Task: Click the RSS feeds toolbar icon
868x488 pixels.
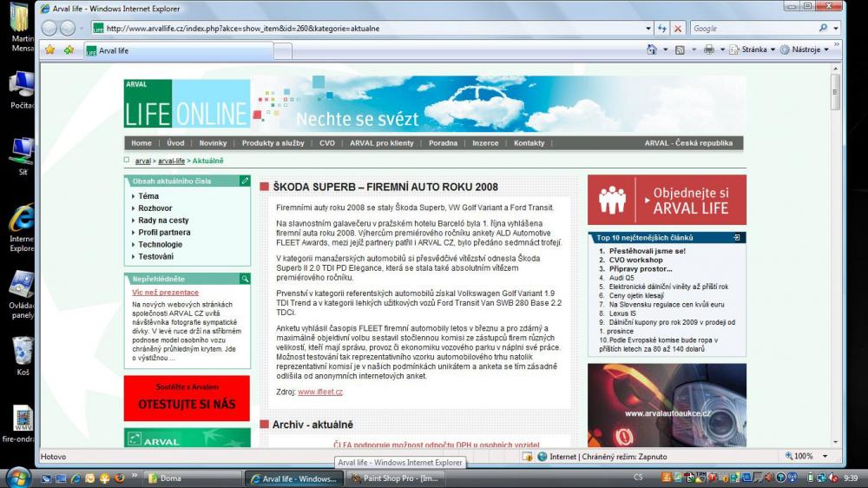Action: coord(680,49)
